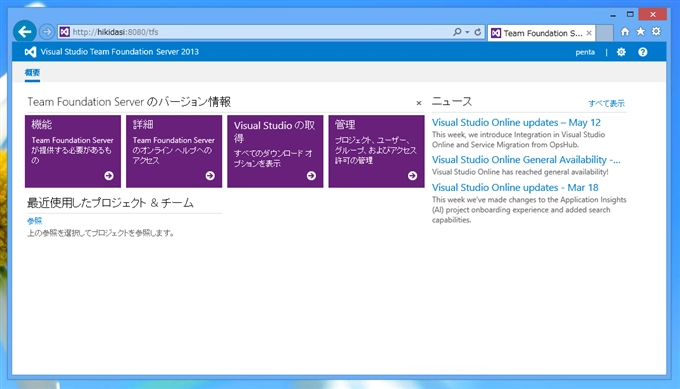Viewport: 680px width, 389px height.
Task: Click Visual Studio Team Foundation Server 2013 title
Action: click(120, 52)
